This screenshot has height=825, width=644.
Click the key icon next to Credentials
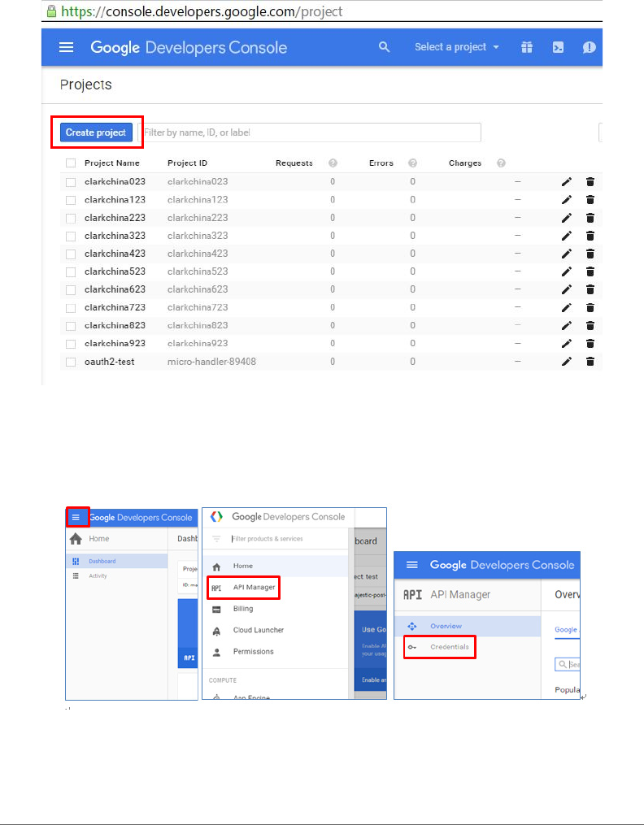coord(412,647)
